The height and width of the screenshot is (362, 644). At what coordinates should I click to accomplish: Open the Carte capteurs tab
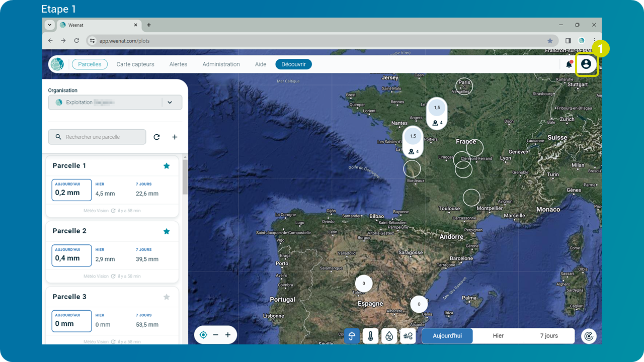pyautogui.click(x=135, y=64)
